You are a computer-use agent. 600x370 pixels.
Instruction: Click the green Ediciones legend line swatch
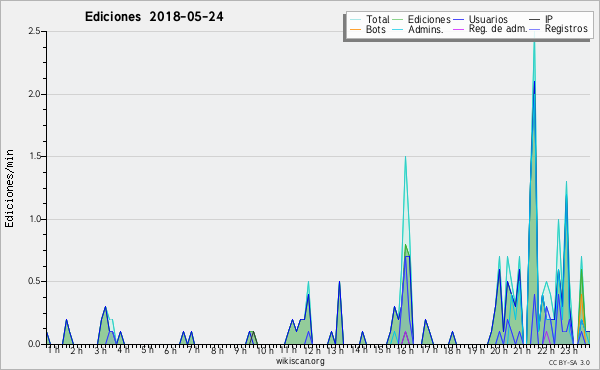coord(398,19)
